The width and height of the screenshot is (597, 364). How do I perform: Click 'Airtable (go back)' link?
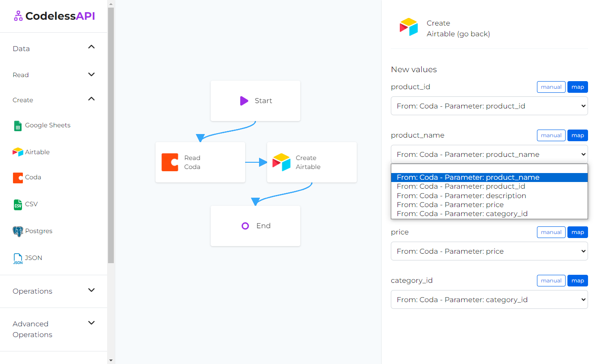[458, 34]
